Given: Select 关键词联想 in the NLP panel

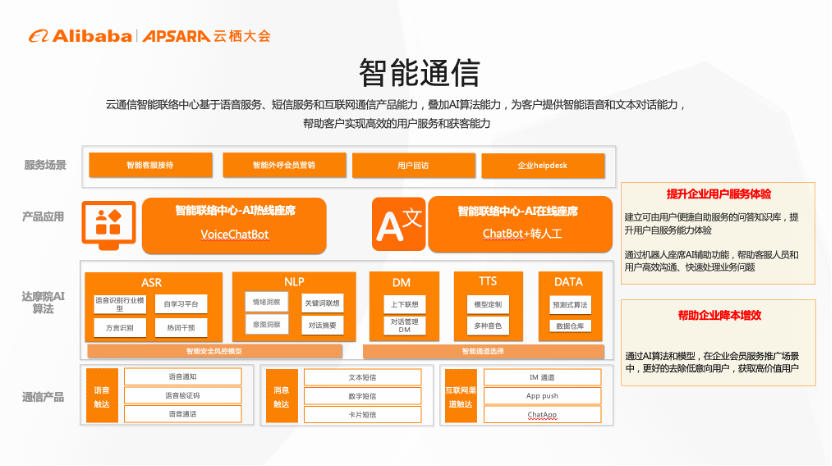Looking at the screenshot, I should [x=321, y=302].
